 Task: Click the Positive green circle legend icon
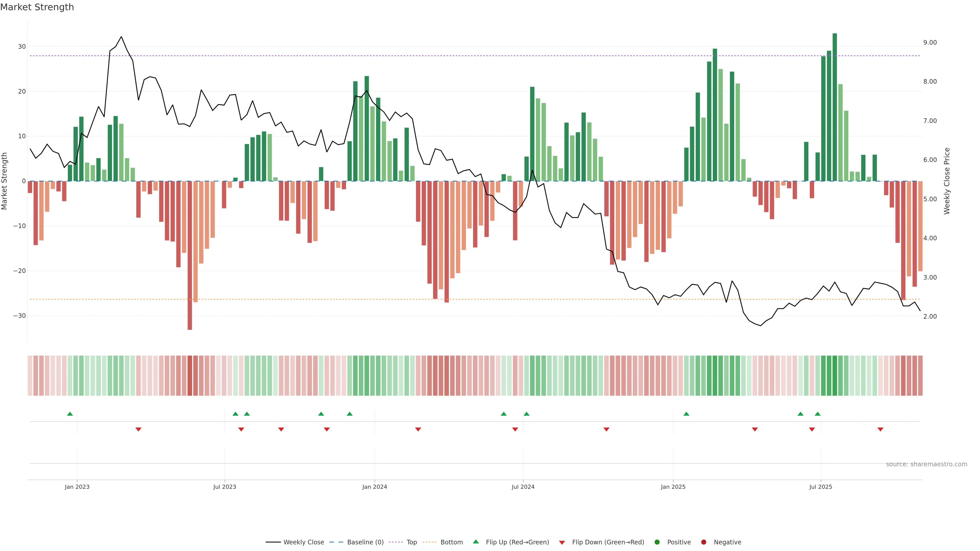click(x=657, y=542)
